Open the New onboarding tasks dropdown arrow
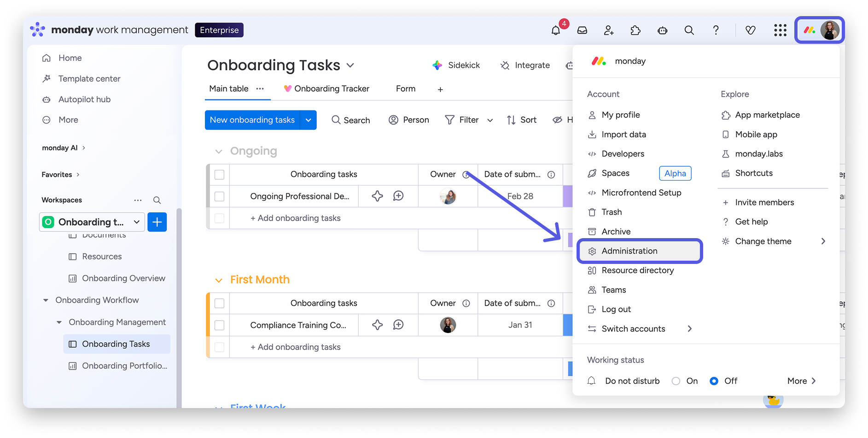 click(309, 120)
